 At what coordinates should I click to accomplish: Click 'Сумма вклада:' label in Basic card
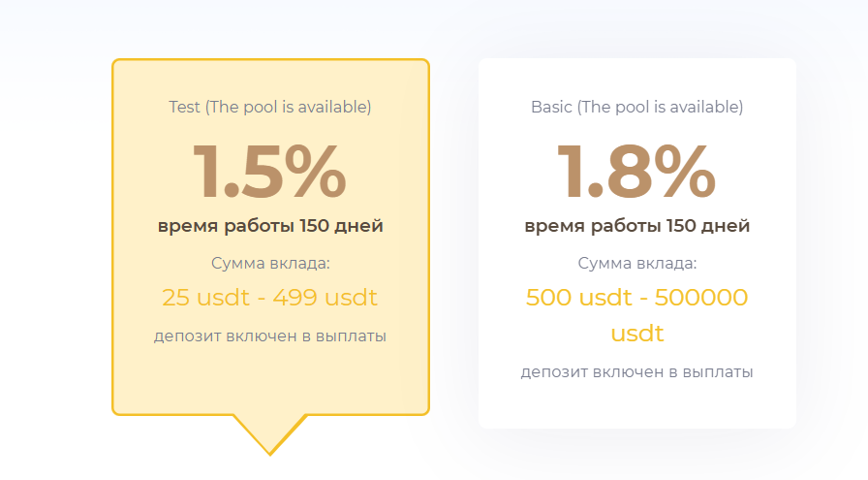click(637, 263)
